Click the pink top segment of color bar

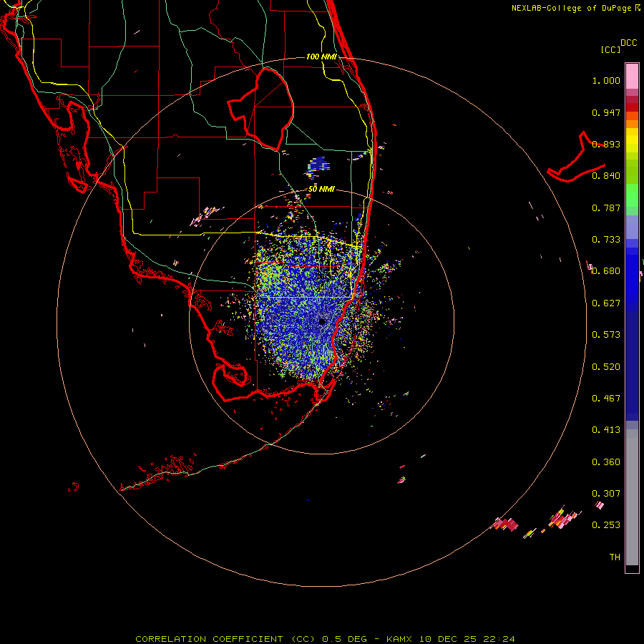click(632, 77)
